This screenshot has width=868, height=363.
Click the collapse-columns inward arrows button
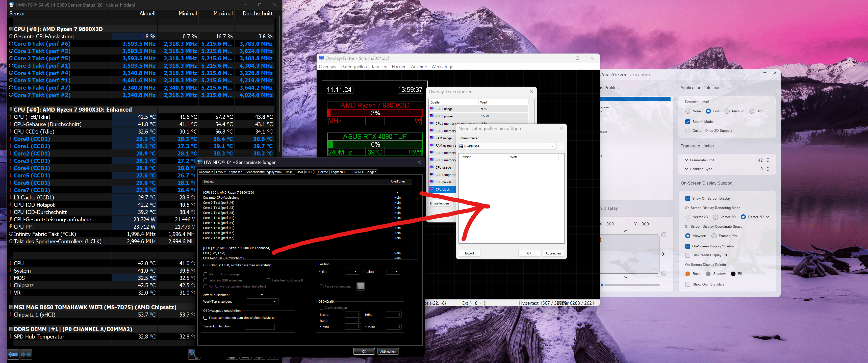pos(26,354)
